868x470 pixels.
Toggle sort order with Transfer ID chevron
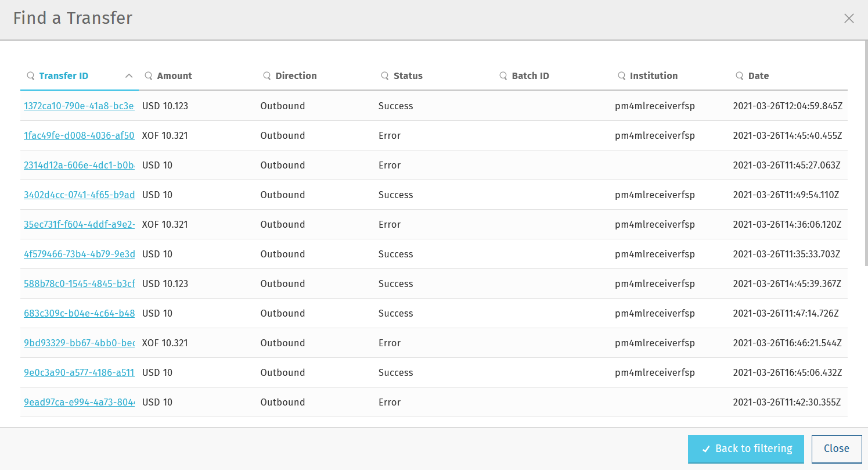tap(129, 76)
